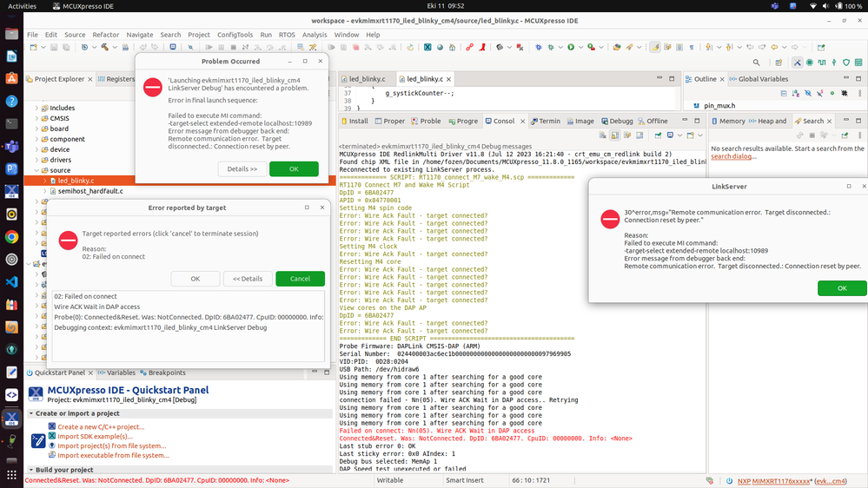Toggle Show Whitespace Characters pilcrow icon
The height and width of the screenshot is (488, 868).
[692, 47]
